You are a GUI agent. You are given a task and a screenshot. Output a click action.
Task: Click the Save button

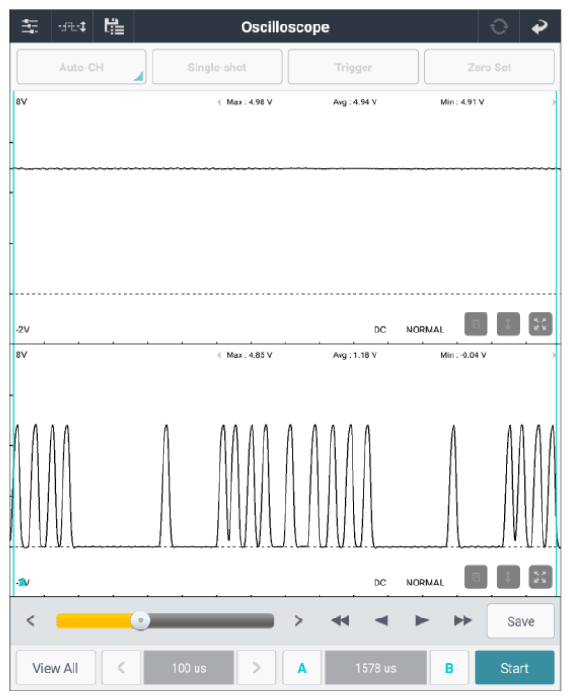[521, 621]
